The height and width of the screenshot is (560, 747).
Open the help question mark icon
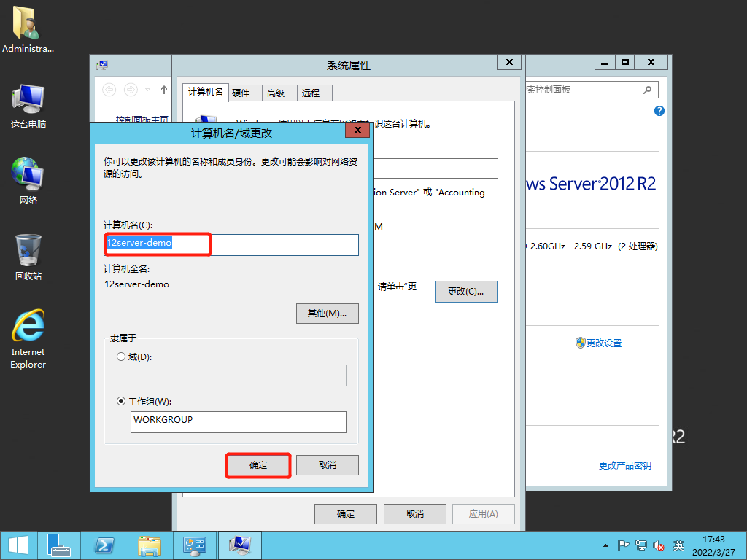point(659,111)
